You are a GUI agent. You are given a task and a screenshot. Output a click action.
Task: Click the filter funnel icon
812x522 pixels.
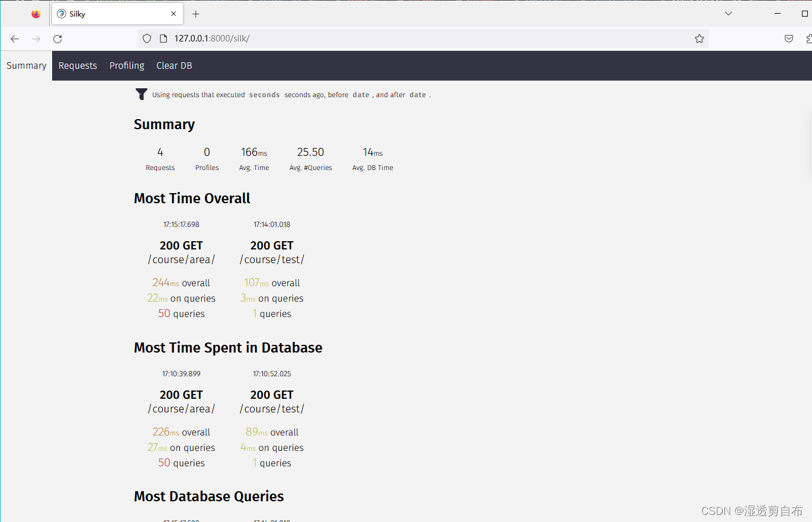[x=142, y=94]
